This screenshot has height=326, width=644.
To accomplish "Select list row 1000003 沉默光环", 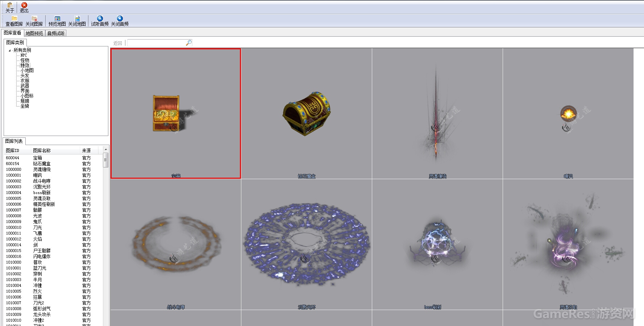I will click(53, 187).
